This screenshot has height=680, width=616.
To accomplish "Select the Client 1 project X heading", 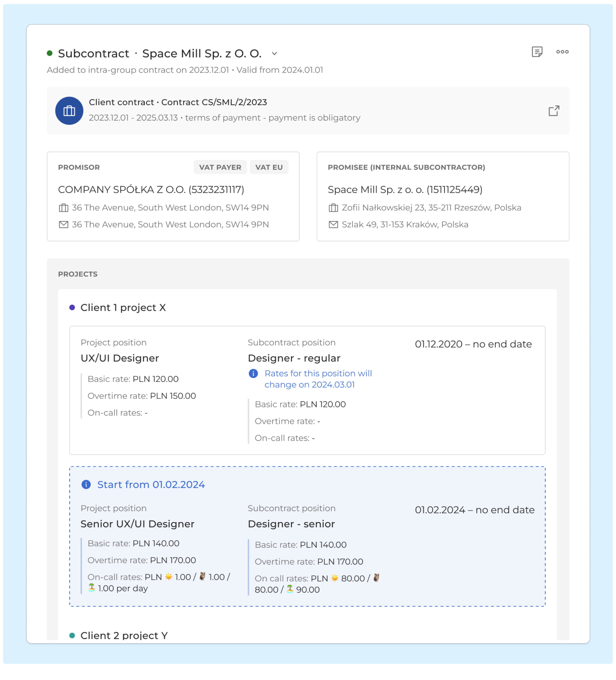I will [123, 308].
